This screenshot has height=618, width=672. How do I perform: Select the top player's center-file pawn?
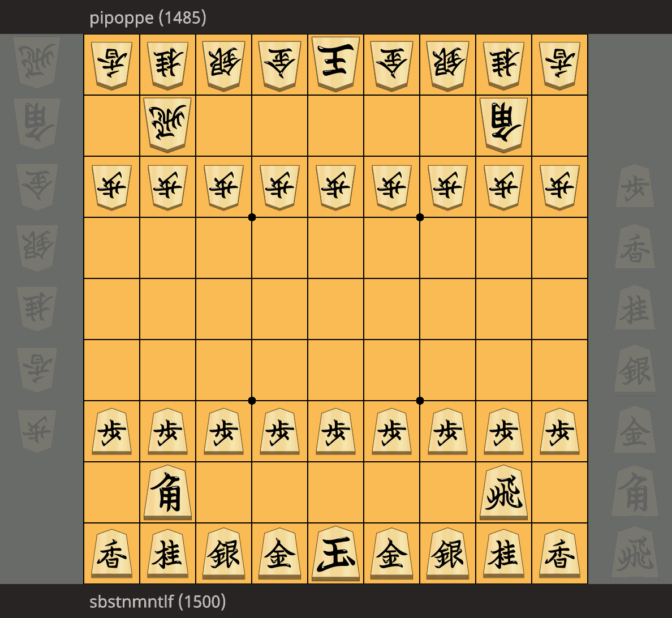(335, 187)
